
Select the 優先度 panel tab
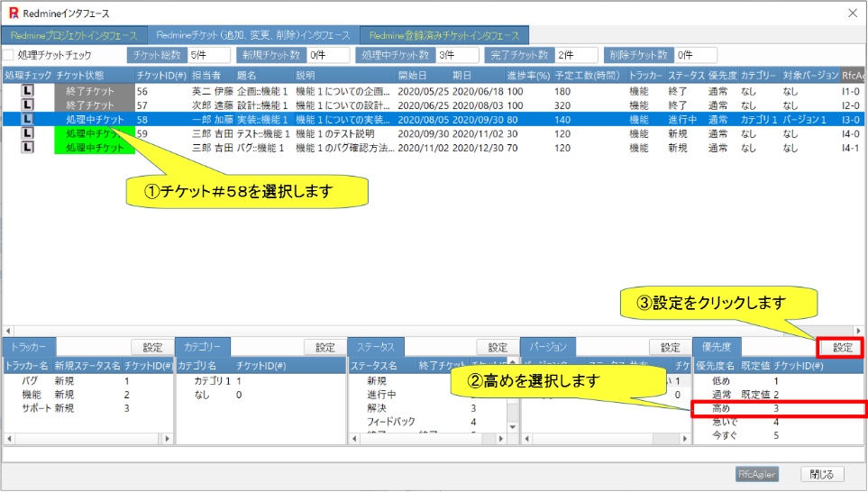coord(717,347)
